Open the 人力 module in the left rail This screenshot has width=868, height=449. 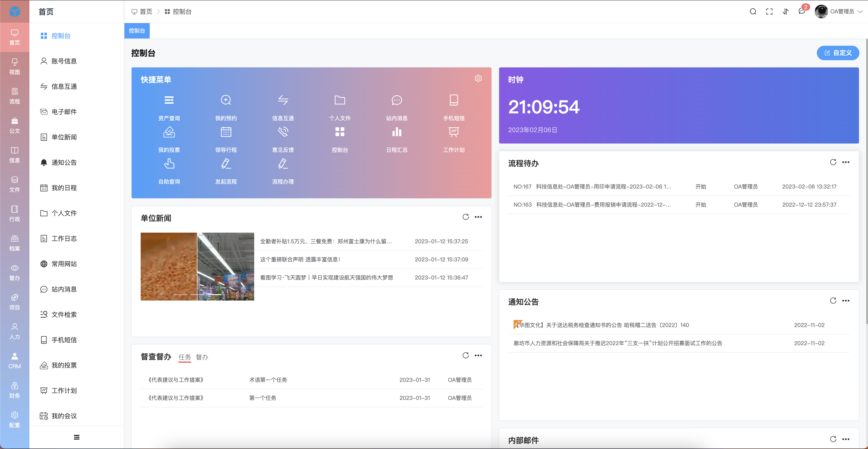14,331
